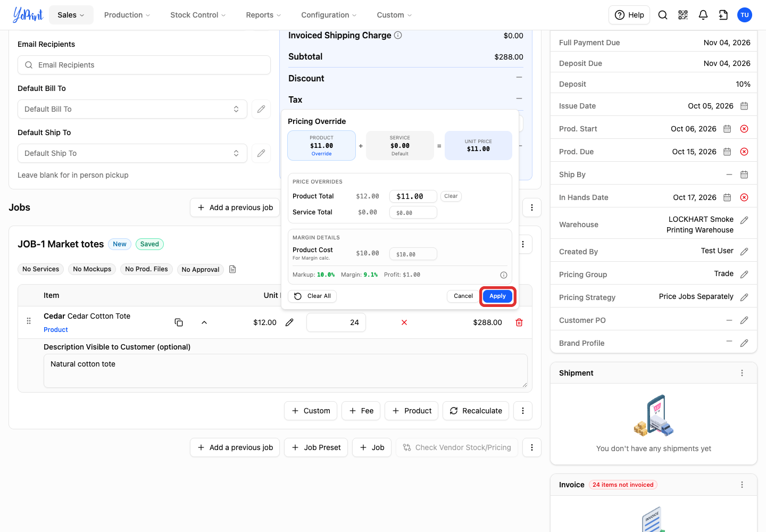The image size is (766, 532).
Task: Show margin details info icon
Action: pyautogui.click(x=504, y=275)
